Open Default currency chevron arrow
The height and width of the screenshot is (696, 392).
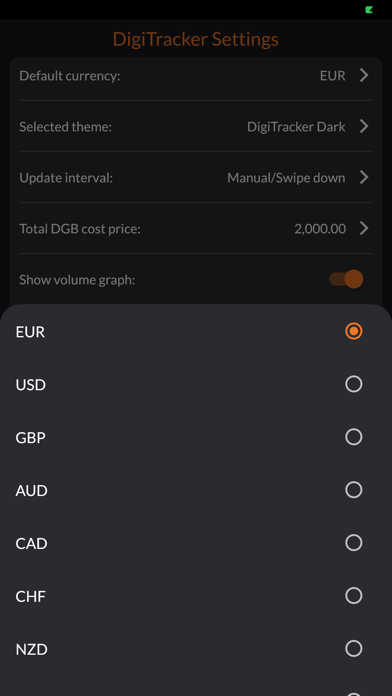click(364, 75)
